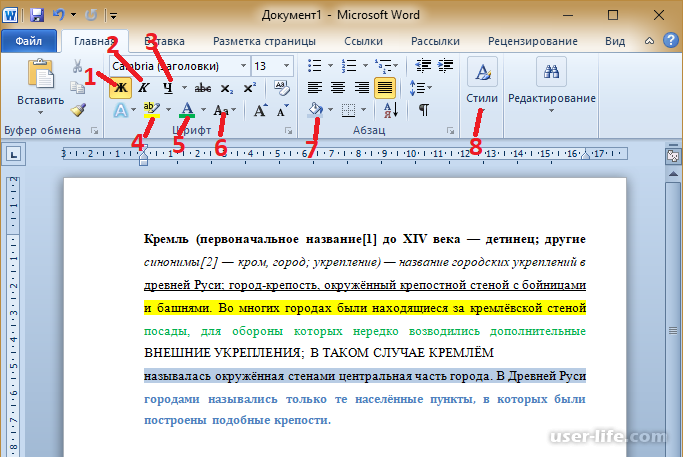Expand the bulleted list dropdown arrow
Viewport: 683px width, 457px height.
(x=330, y=66)
